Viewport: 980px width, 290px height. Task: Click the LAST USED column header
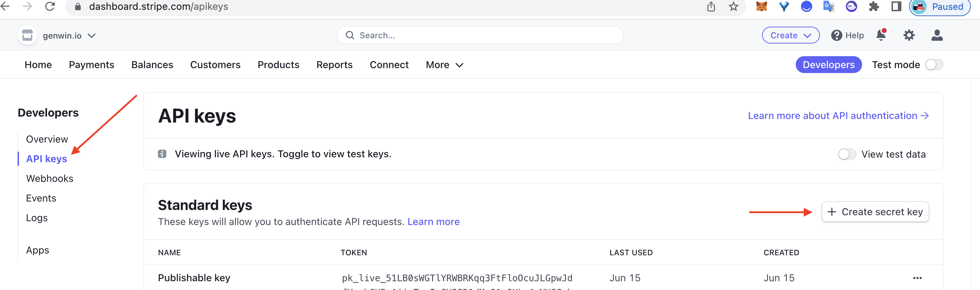click(x=631, y=253)
